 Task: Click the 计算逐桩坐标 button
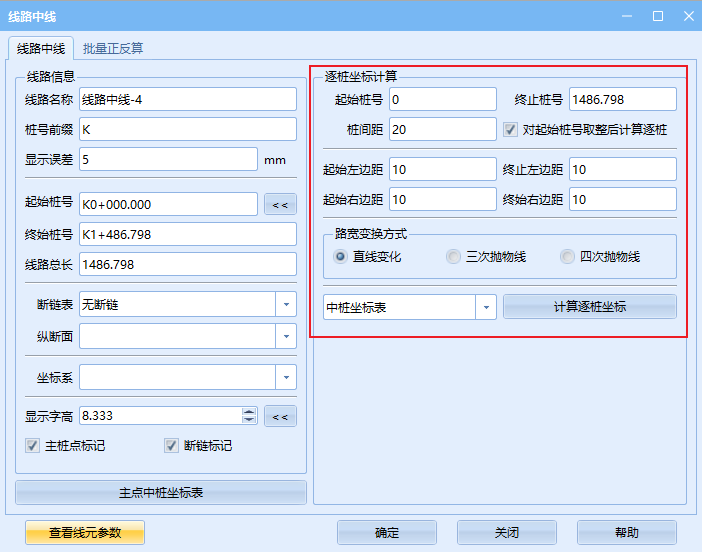pyautogui.click(x=590, y=307)
